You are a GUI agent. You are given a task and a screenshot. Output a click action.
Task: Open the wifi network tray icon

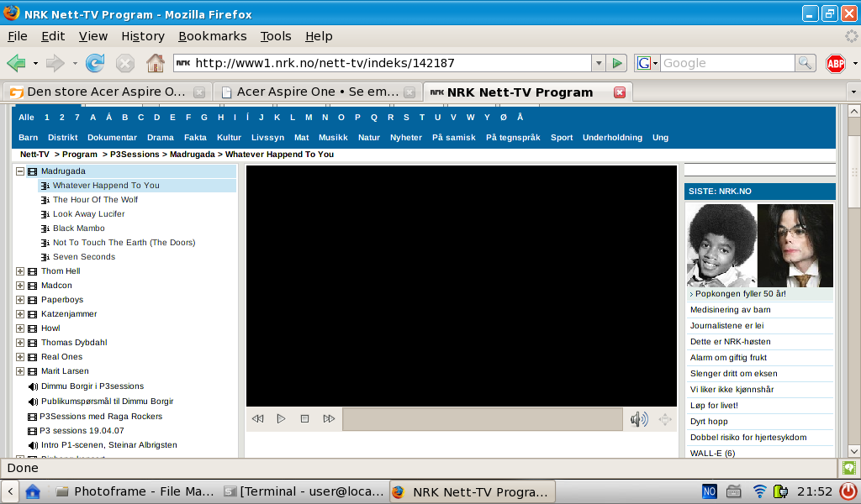759,491
